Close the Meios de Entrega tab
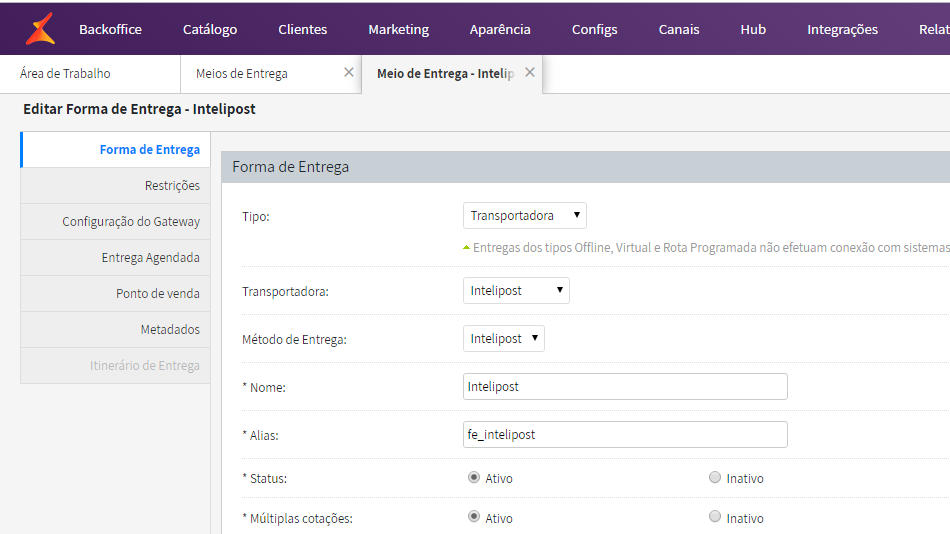The image size is (950, 534). [348, 73]
